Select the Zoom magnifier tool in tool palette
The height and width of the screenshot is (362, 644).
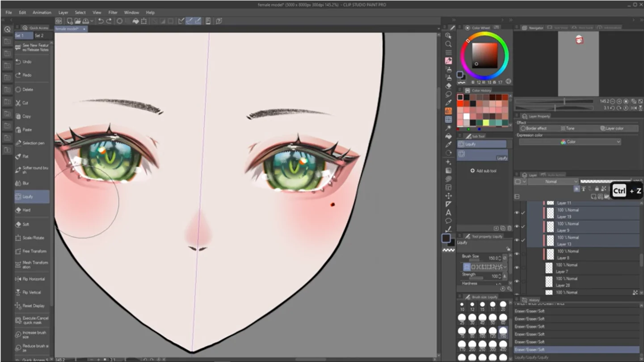448,44
